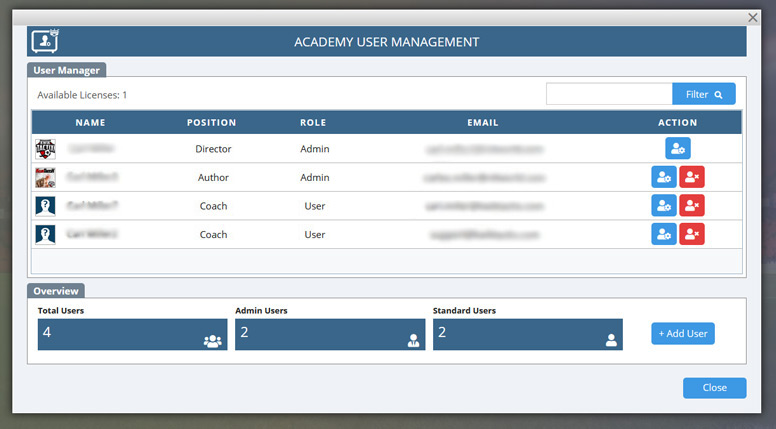This screenshot has width=776, height=429.
Task: Click the Director's avatar thumbnail
Action: point(44,149)
